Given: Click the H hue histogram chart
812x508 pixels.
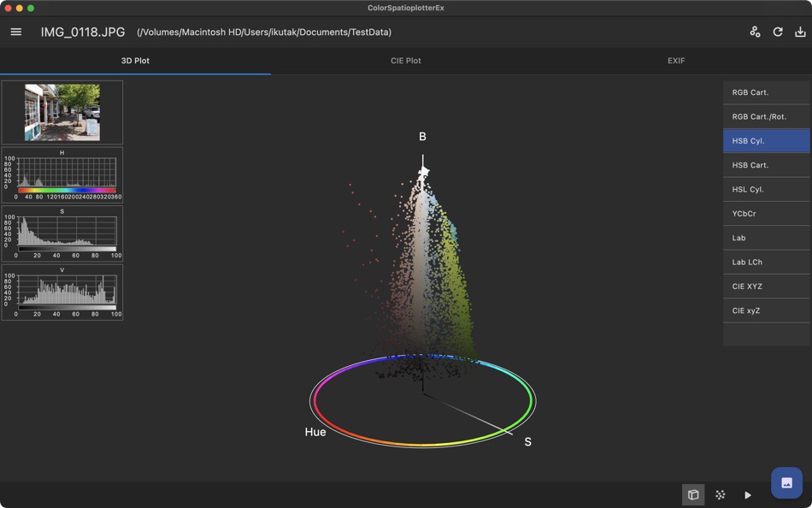Looking at the screenshot, I should 62,174.
